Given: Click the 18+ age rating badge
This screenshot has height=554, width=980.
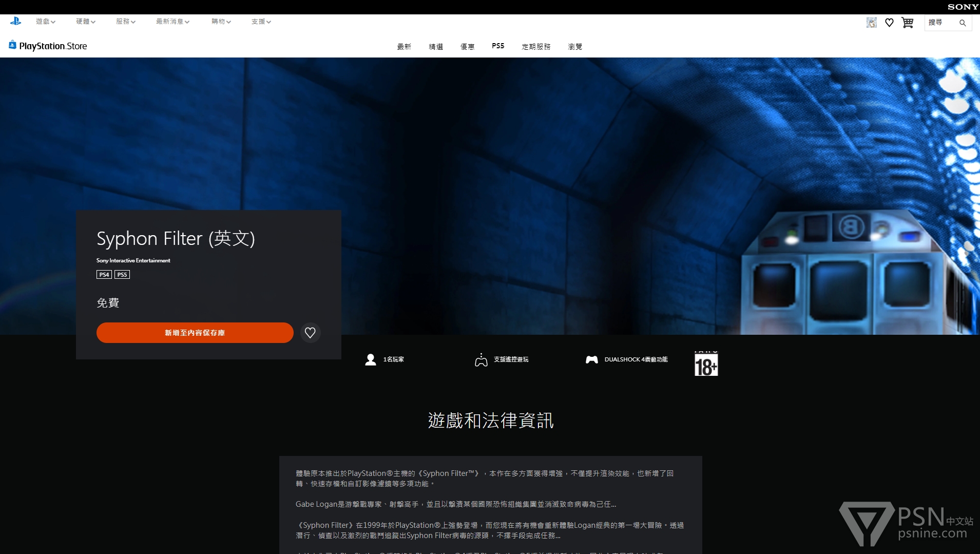Looking at the screenshot, I should click(706, 364).
